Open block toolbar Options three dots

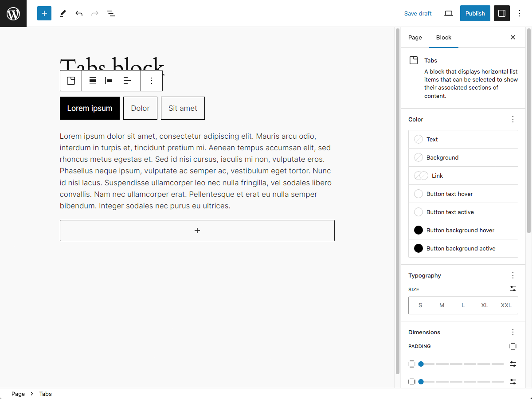[x=152, y=81]
